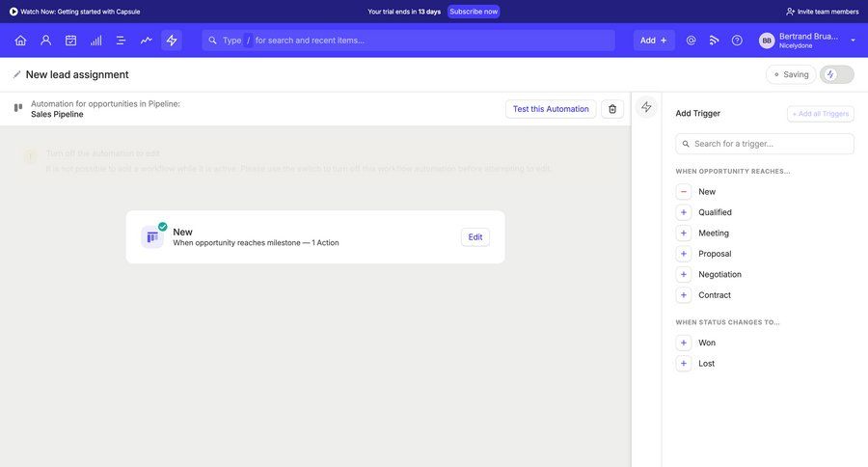Toggle the automation active switch
The height and width of the screenshot is (467, 868).
(x=836, y=74)
